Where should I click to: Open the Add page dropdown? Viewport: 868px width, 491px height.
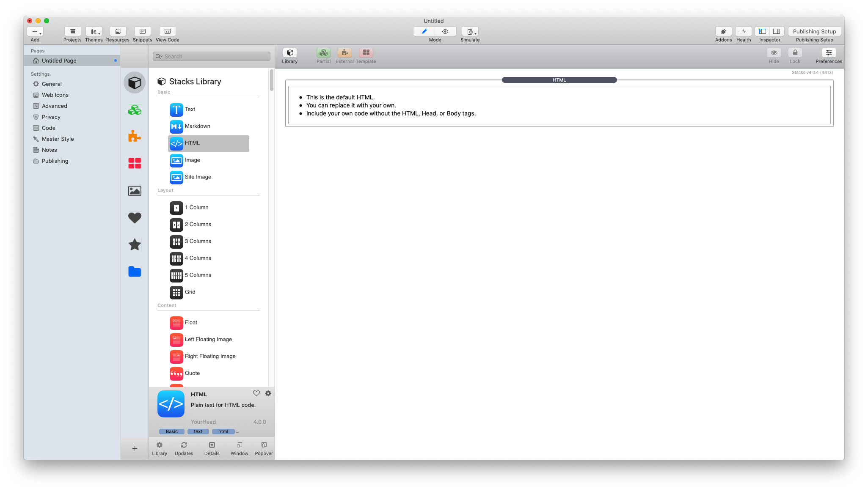[x=35, y=32]
